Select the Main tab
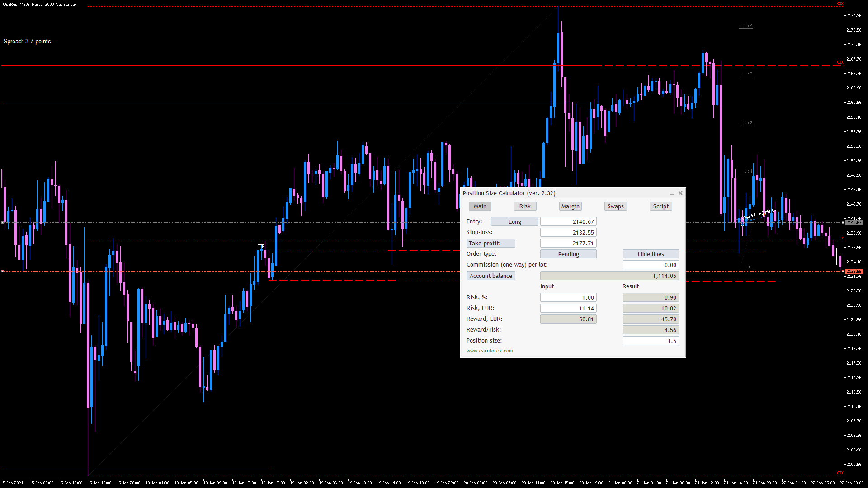This screenshot has width=868, height=488. pos(480,206)
